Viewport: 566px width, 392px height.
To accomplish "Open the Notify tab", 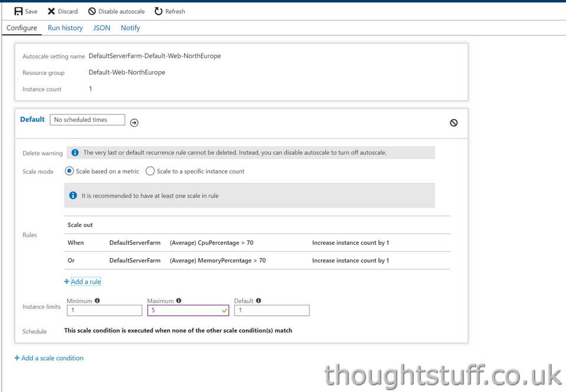I will coord(130,28).
